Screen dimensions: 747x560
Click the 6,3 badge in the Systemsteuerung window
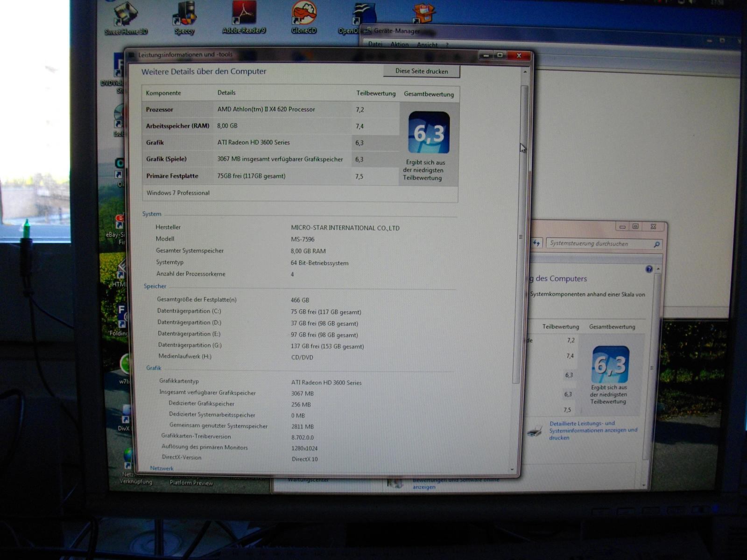[610, 364]
